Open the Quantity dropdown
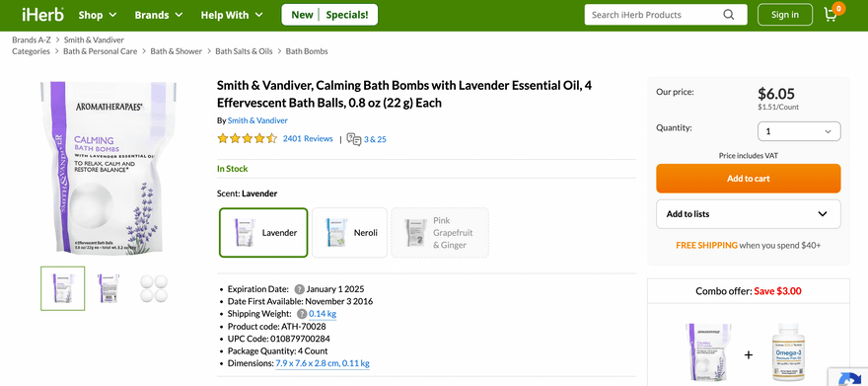 [799, 131]
